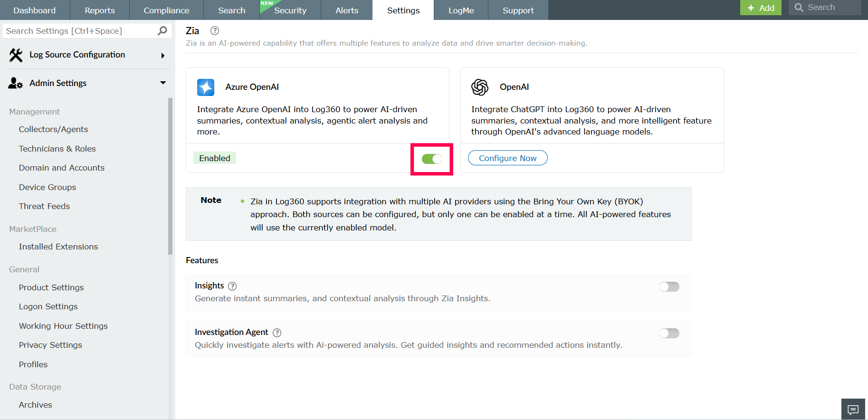
Task: Enable the Investigation Agent toggle
Action: coord(669,333)
